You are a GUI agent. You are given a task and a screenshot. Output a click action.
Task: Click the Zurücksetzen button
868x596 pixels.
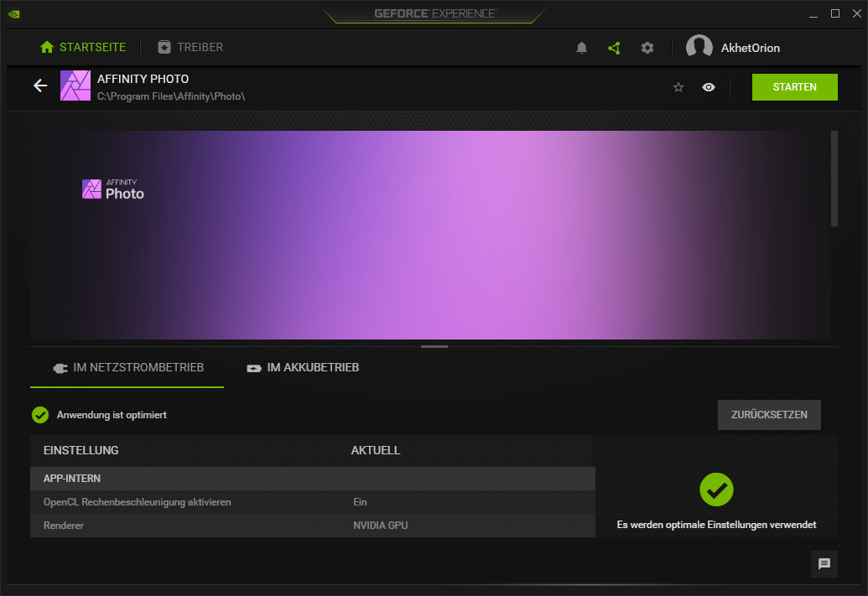(x=769, y=415)
